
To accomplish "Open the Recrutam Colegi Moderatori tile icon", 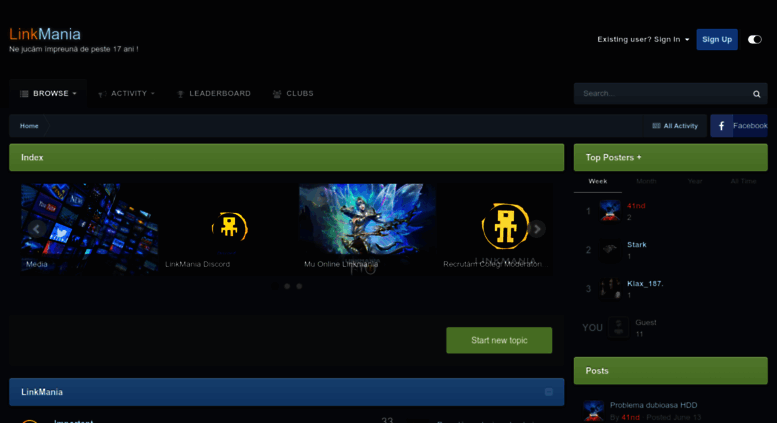I will 505,226.
